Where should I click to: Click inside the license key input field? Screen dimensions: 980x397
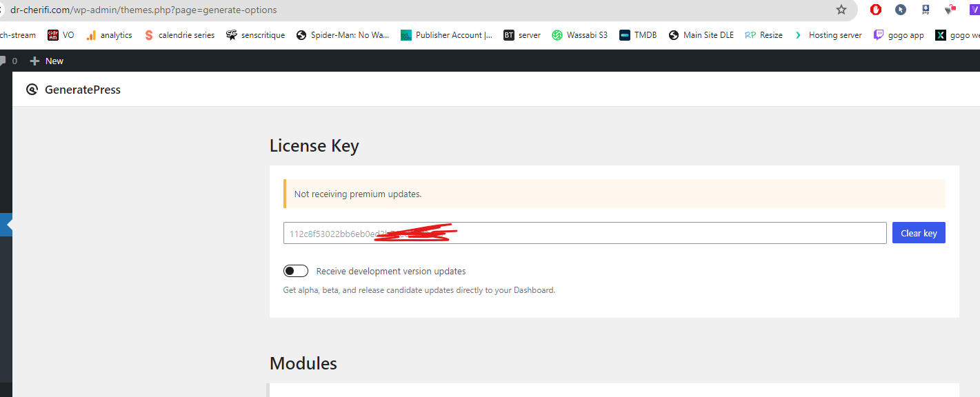point(585,233)
